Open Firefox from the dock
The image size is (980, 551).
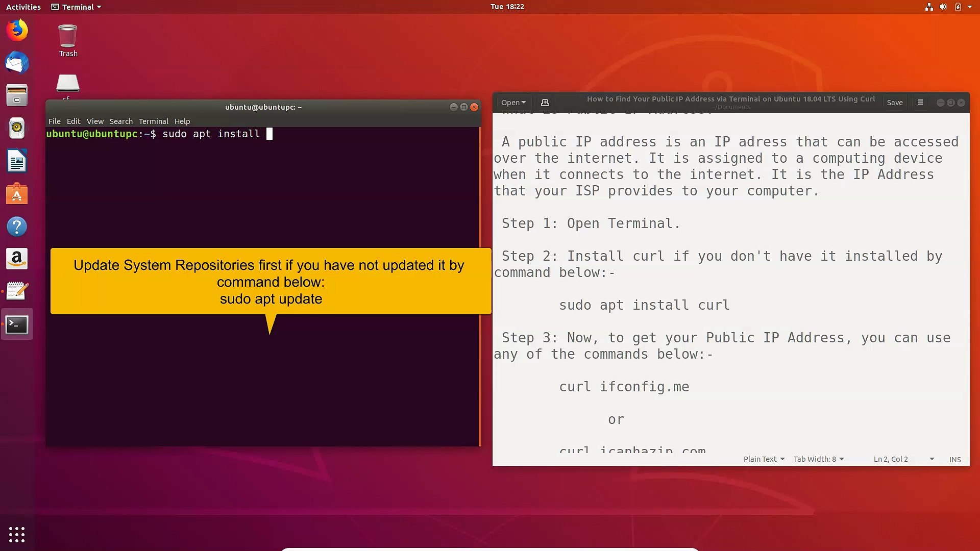click(17, 31)
